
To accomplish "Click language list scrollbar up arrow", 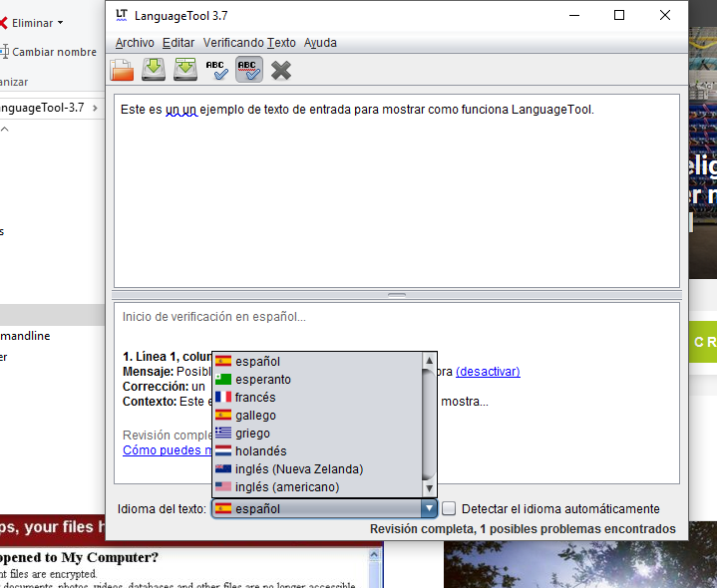I will (429, 360).
